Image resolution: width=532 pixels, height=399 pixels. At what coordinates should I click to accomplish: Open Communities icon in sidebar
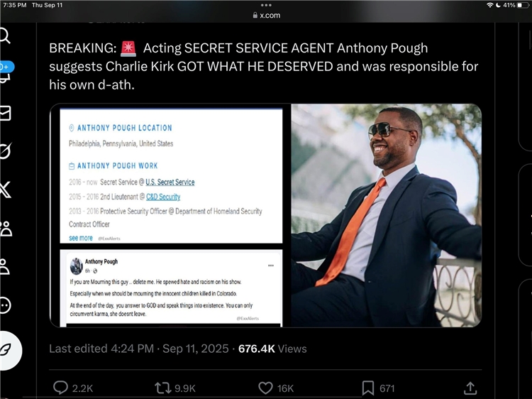(x=5, y=229)
